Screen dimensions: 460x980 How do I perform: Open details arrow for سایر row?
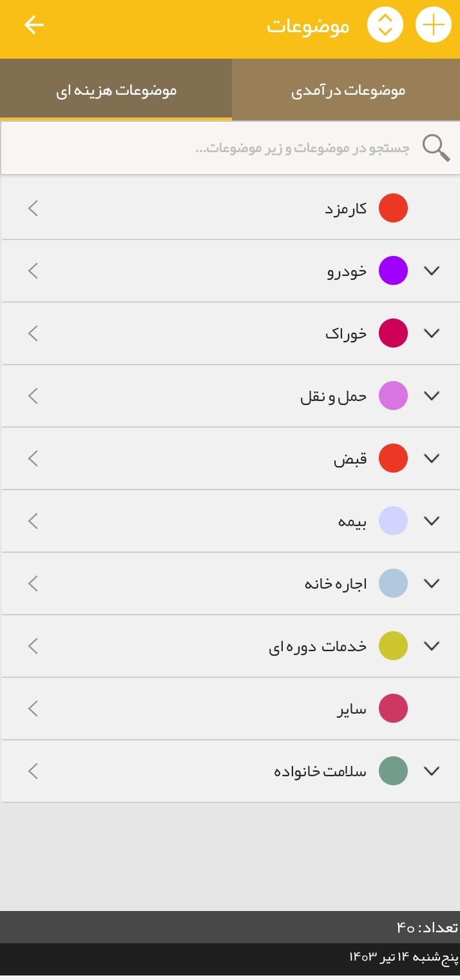point(34,709)
